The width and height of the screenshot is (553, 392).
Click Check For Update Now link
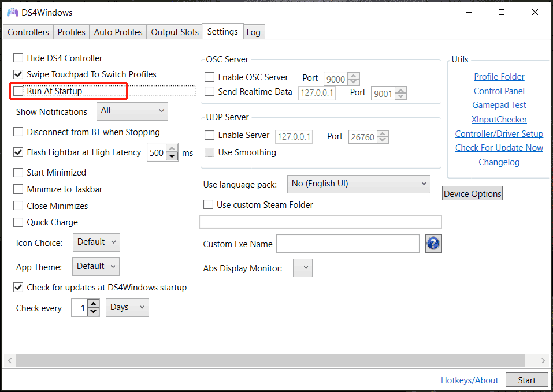pyautogui.click(x=499, y=148)
